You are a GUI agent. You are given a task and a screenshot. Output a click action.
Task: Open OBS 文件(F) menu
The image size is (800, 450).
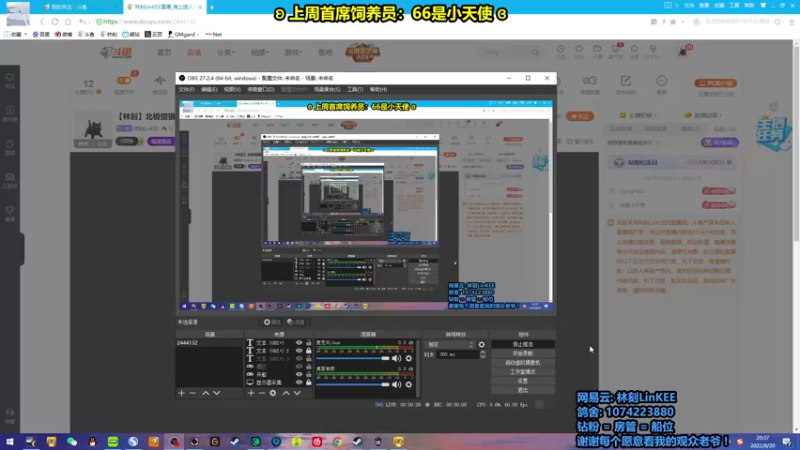pyautogui.click(x=186, y=90)
